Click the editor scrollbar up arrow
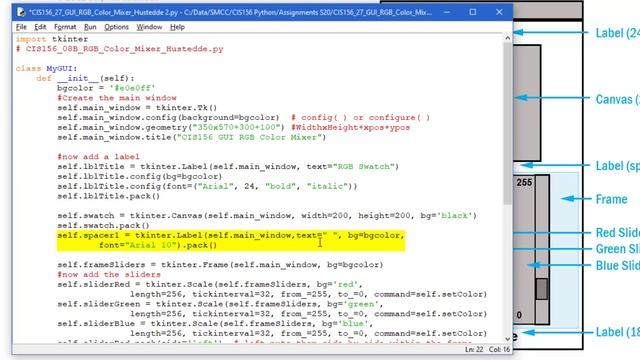This screenshot has width=640, height=360. 507,38
